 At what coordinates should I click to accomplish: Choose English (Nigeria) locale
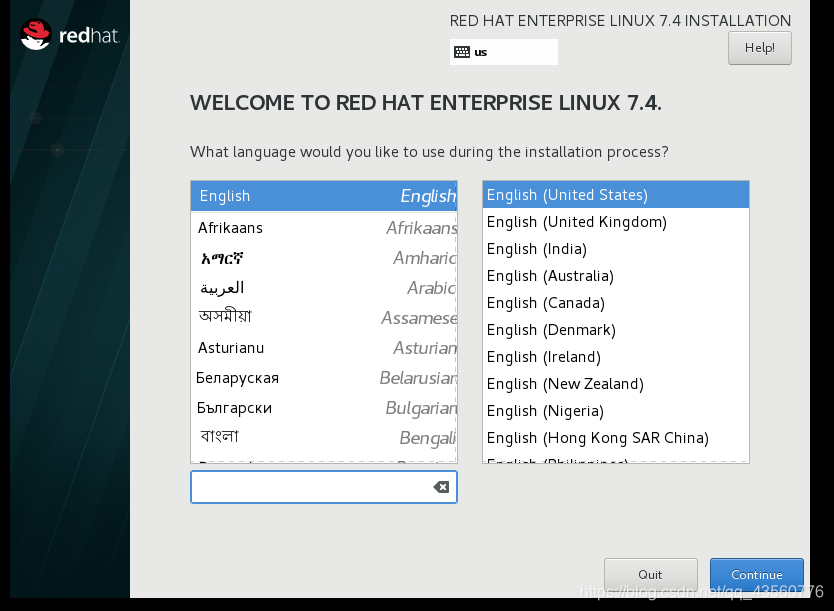pos(615,411)
